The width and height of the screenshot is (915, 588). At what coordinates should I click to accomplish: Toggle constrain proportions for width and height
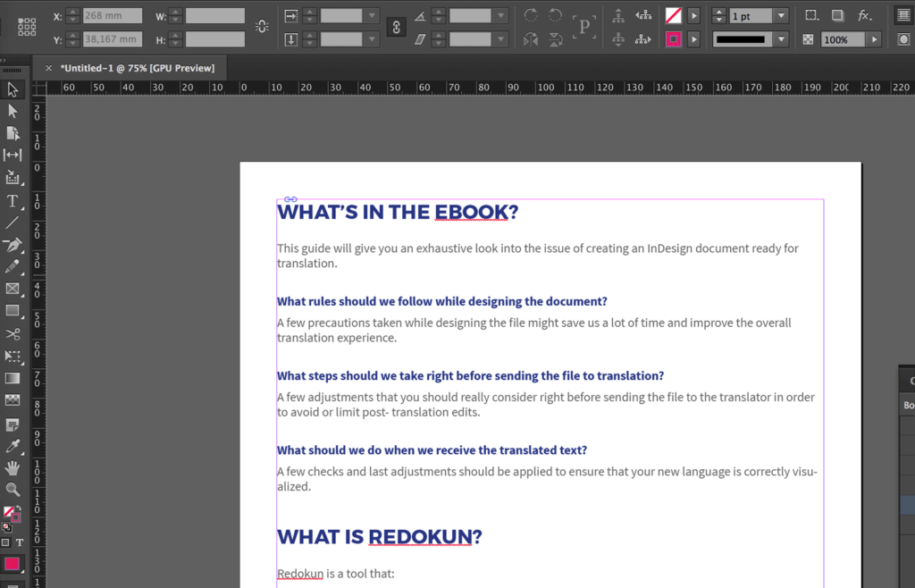click(262, 26)
